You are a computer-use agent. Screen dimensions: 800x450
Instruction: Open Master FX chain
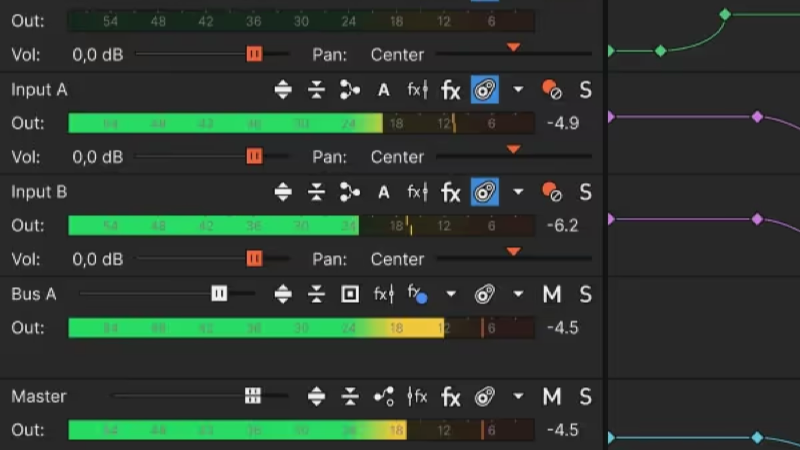click(x=451, y=396)
